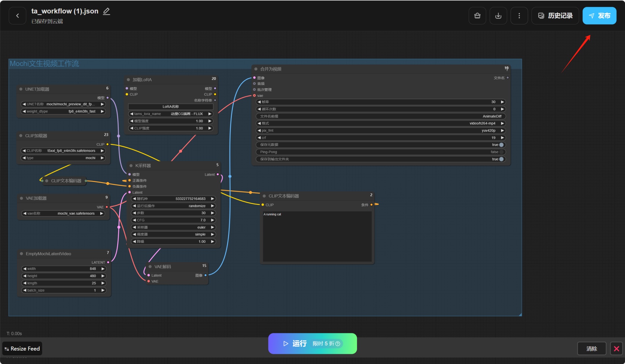
Task: Open the CLIP名称 dropdown
Action: (63, 151)
